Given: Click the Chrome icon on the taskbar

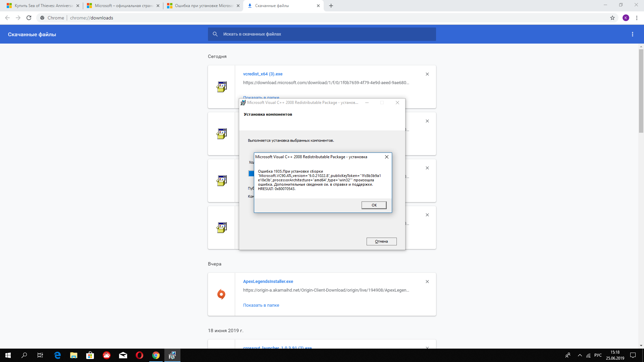Looking at the screenshot, I should (156, 355).
